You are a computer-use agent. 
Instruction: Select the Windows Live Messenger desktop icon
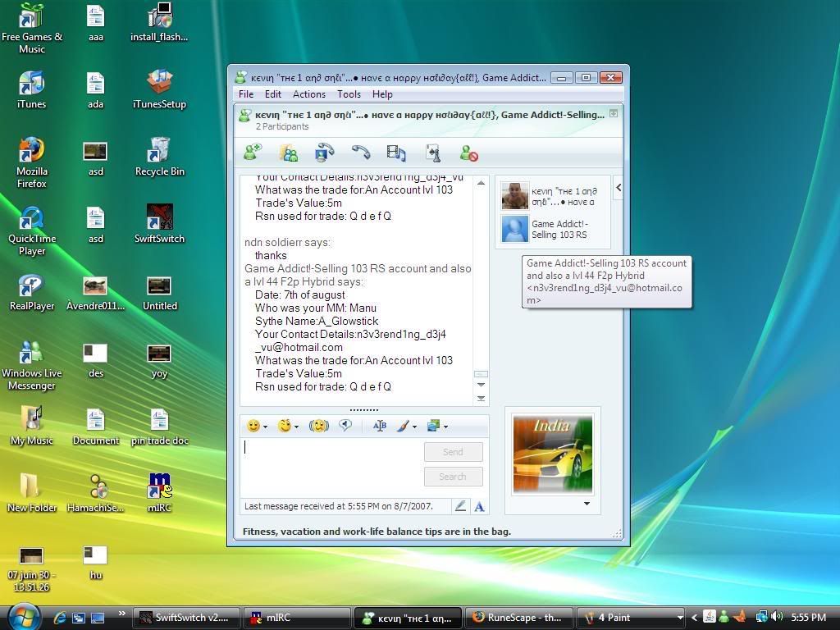pyautogui.click(x=32, y=365)
